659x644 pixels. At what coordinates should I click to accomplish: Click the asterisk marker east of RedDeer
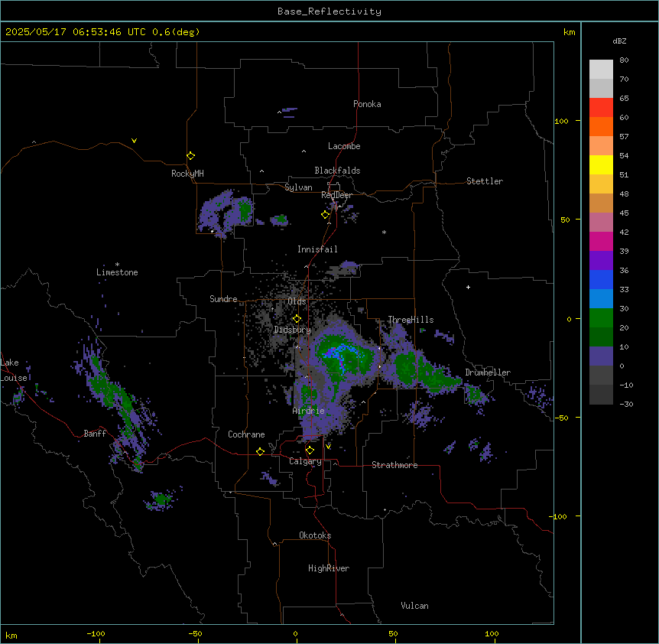[384, 232]
